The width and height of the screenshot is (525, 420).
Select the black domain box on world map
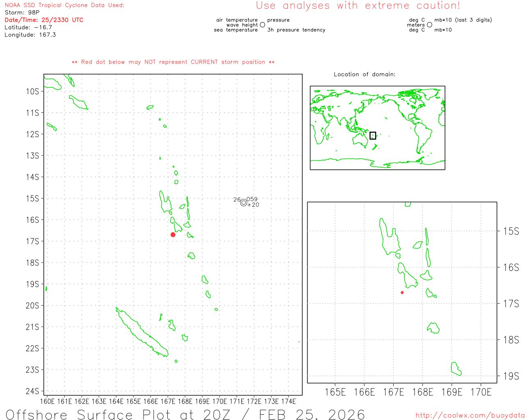[x=372, y=135]
